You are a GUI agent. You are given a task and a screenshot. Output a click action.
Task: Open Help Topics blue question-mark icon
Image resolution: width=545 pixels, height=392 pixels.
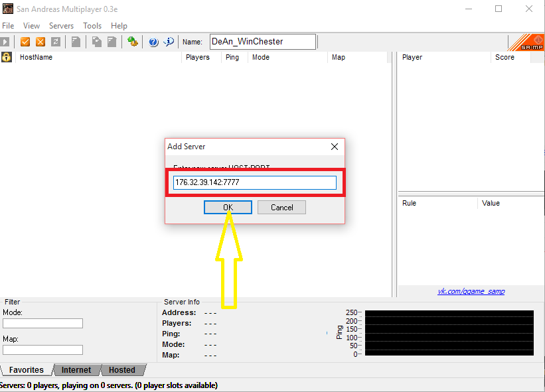point(153,42)
